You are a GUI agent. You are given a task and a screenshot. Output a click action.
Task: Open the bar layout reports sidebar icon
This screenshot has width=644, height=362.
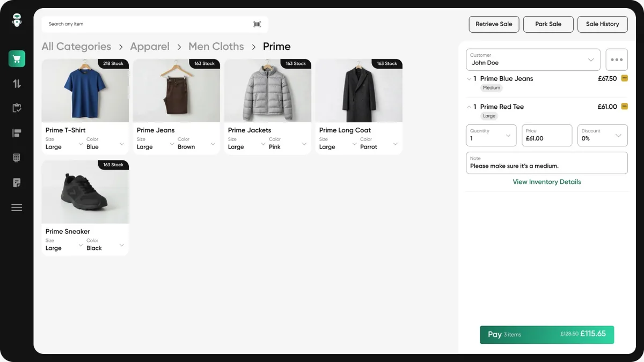tap(17, 133)
